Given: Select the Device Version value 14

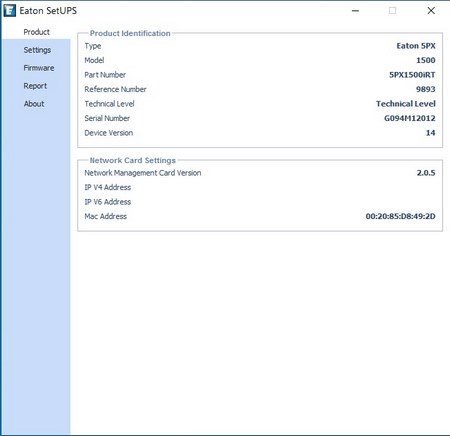Looking at the screenshot, I should click(430, 133).
